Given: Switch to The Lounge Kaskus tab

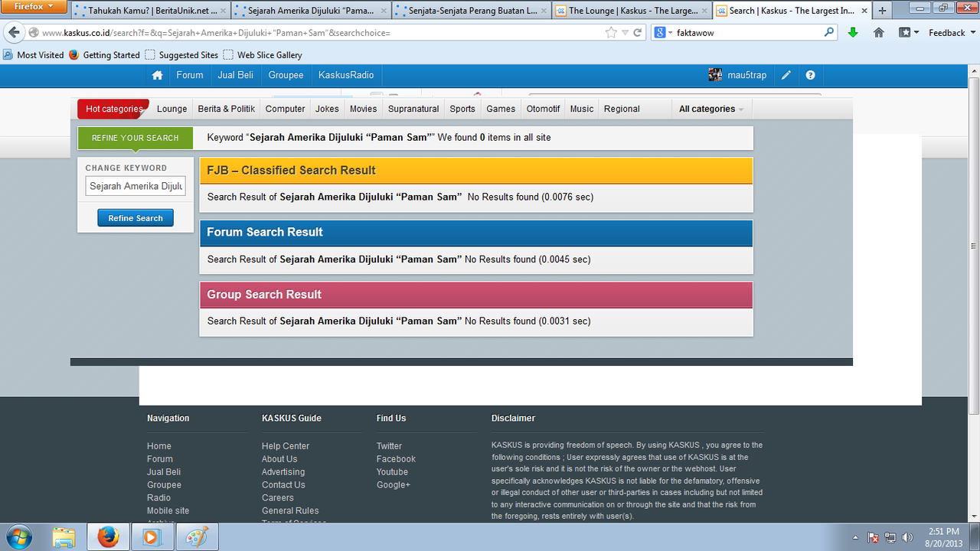Looking at the screenshot, I should click(632, 11).
